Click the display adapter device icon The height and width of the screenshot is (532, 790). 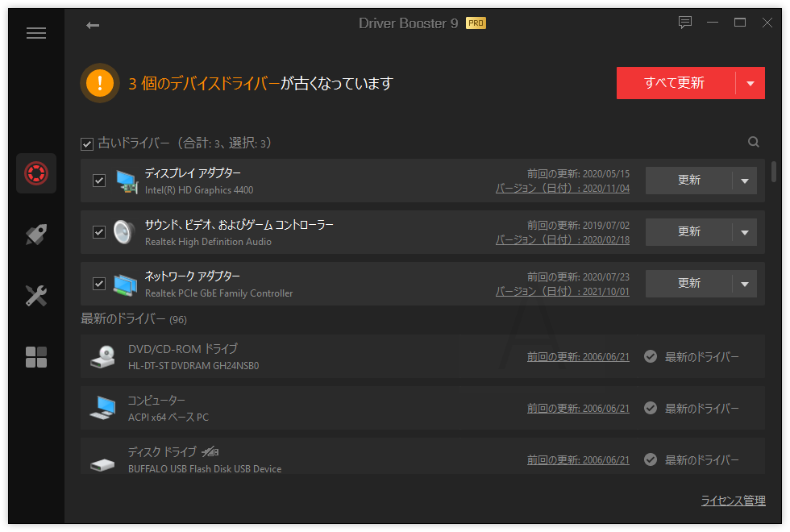tap(127, 181)
